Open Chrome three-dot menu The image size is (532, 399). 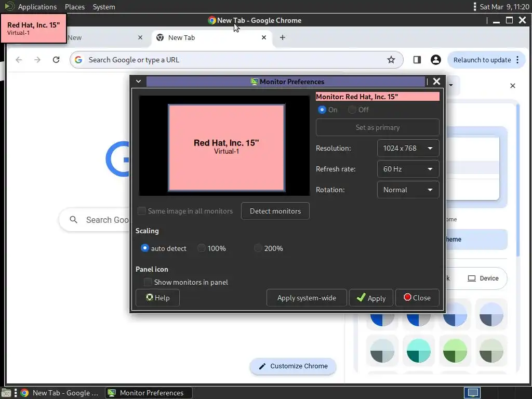pyautogui.click(x=517, y=60)
